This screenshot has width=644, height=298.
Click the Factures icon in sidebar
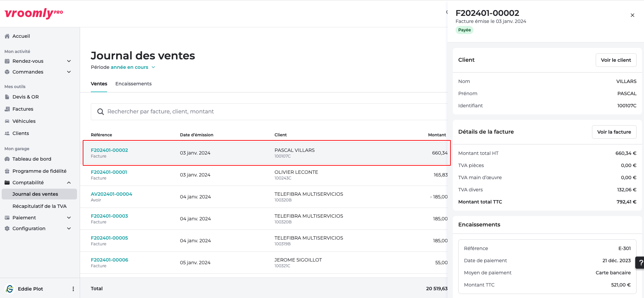click(7, 109)
